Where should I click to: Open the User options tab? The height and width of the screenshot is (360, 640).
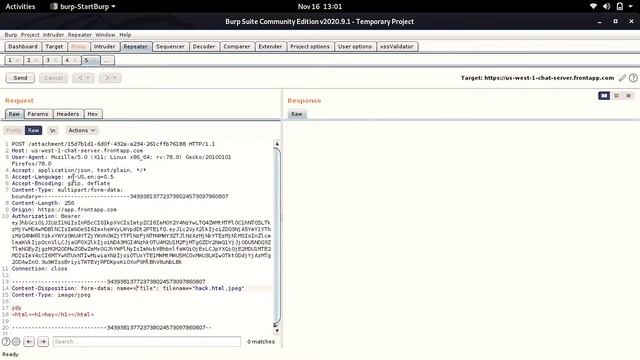point(355,47)
